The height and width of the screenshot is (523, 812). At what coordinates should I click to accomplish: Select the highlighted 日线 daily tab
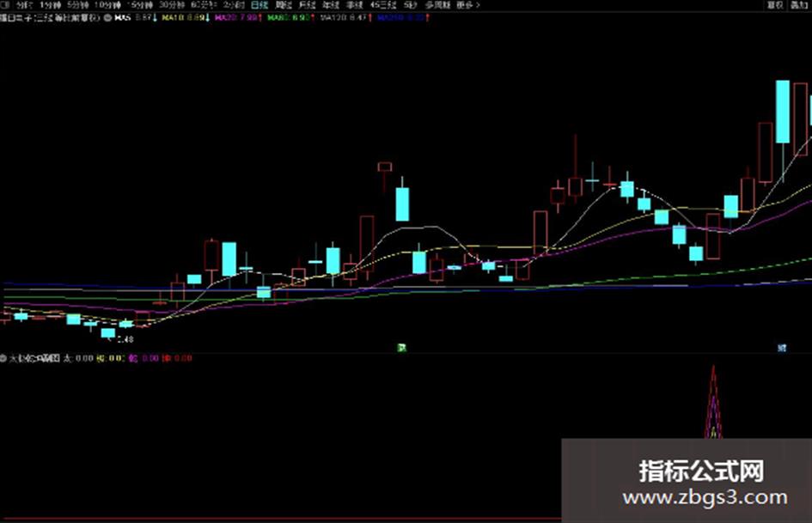point(259,5)
